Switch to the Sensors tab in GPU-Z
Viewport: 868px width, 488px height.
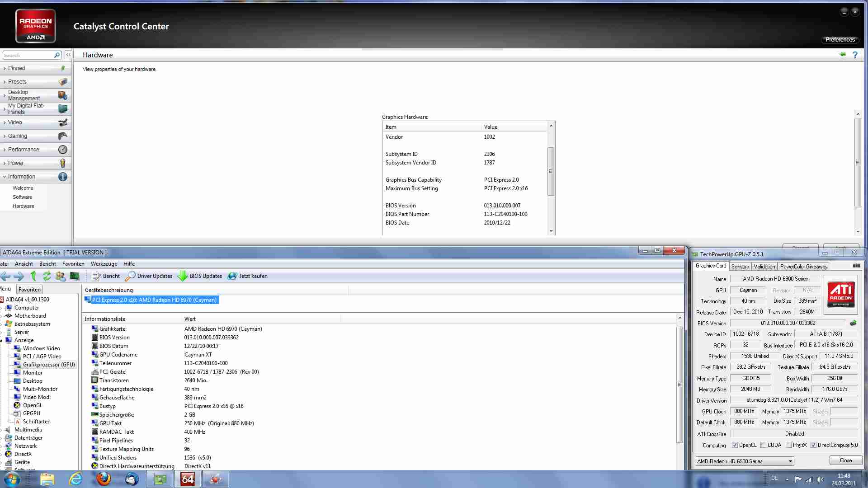(x=740, y=267)
